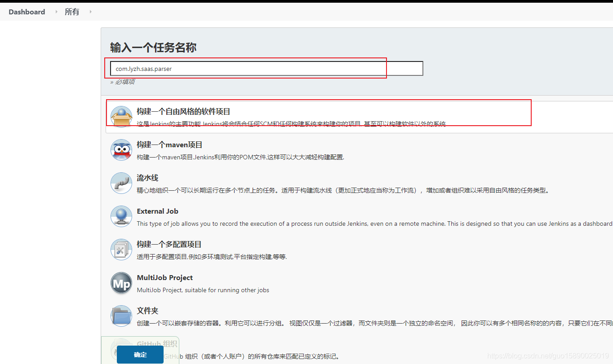Click the blue folder icon
Viewport: 613px width, 364px height.
[121, 316]
